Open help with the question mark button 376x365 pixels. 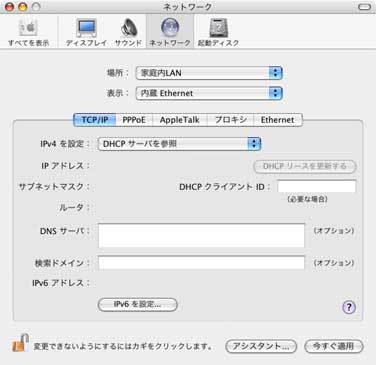(x=349, y=307)
